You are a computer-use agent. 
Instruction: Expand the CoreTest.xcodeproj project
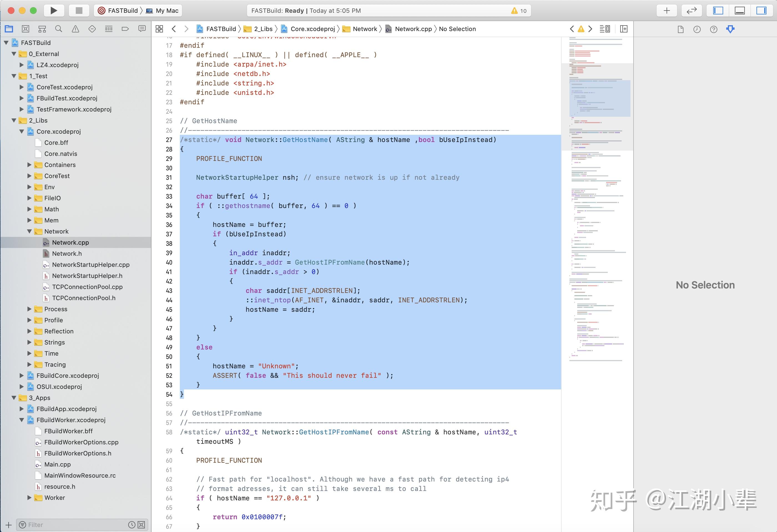coord(21,87)
